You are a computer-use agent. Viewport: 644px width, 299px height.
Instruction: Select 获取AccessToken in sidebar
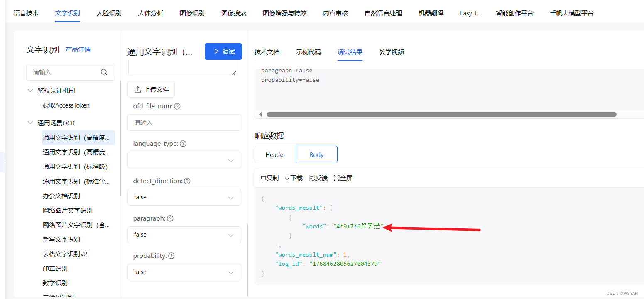click(66, 105)
